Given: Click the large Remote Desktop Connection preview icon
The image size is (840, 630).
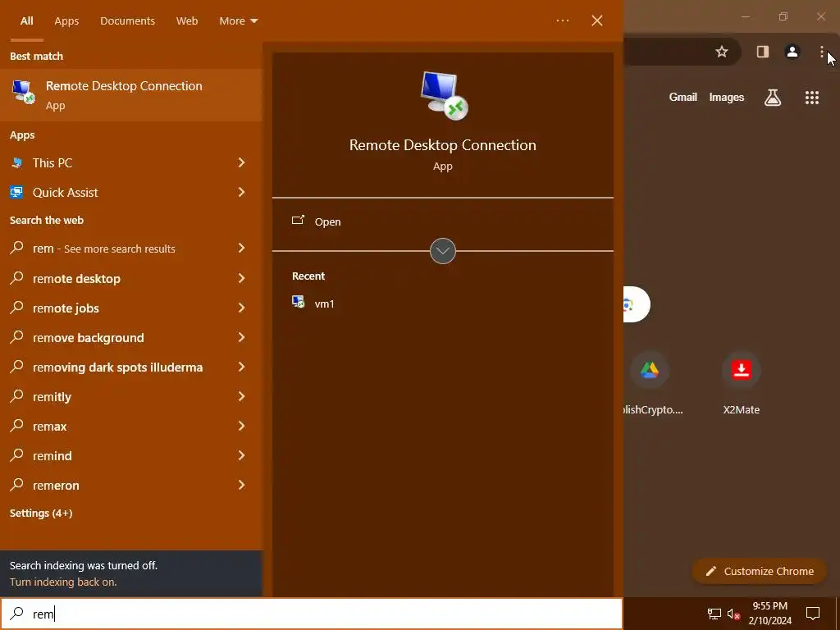Looking at the screenshot, I should click(444, 96).
